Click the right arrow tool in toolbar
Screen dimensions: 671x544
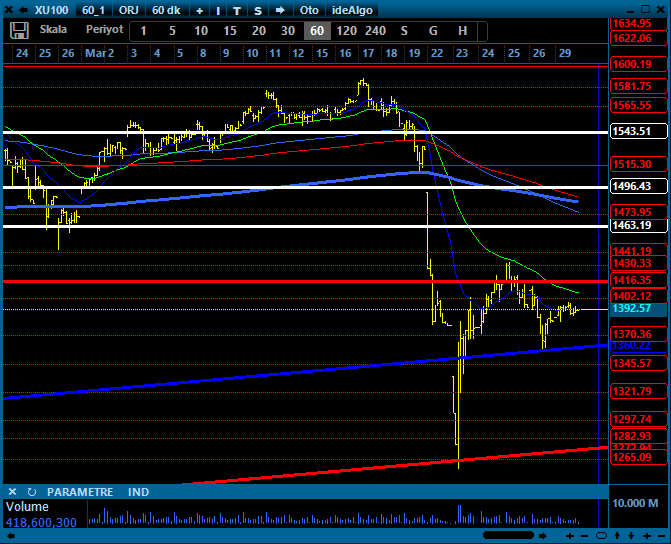pyautogui.click(x=280, y=10)
